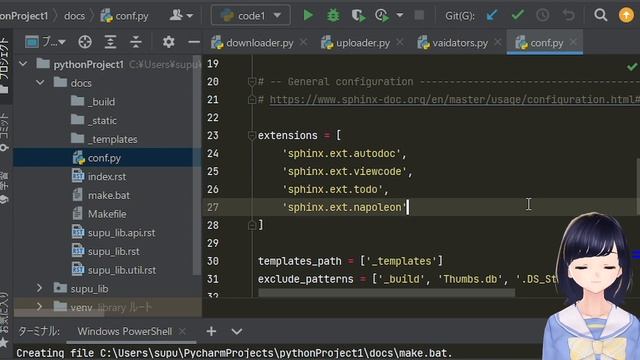Fold the extensions list at line 23
The image size is (640, 360).
pyautogui.click(x=252, y=136)
